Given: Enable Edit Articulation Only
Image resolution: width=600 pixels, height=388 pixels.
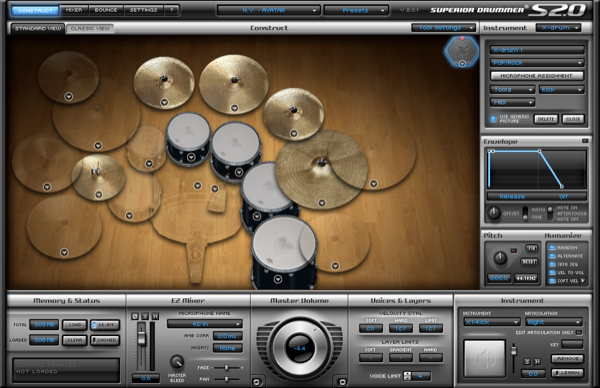Looking at the screenshot, I should point(579,333).
